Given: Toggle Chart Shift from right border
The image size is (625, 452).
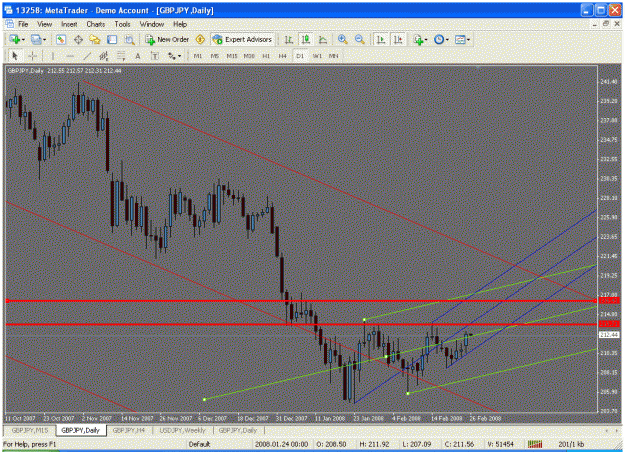Looking at the screenshot, I should 398,39.
